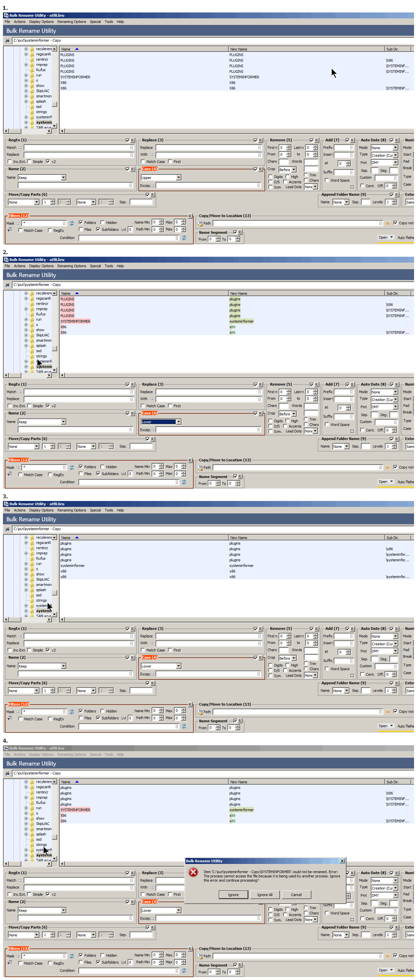Click Cancel in the error dialog
This screenshot has height=980, width=417.
pyautogui.click(x=296, y=895)
